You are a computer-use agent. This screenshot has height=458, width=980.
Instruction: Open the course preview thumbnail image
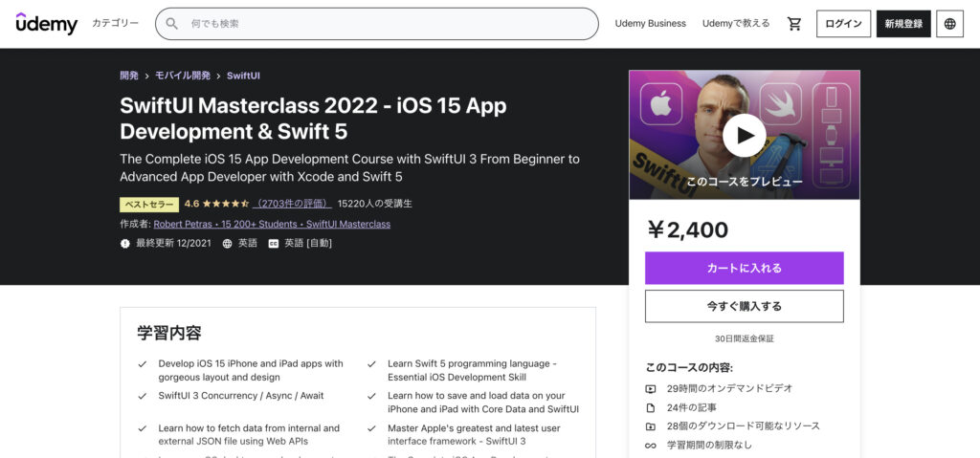tap(744, 135)
